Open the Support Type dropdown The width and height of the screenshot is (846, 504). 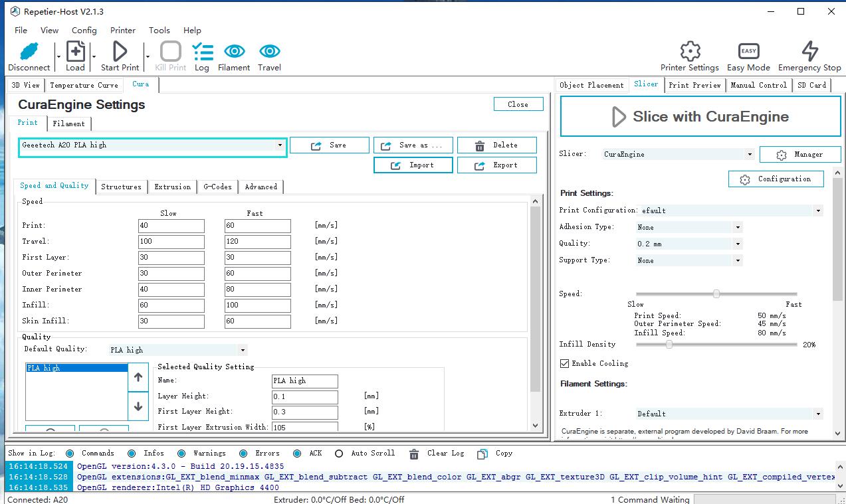(x=738, y=260)
